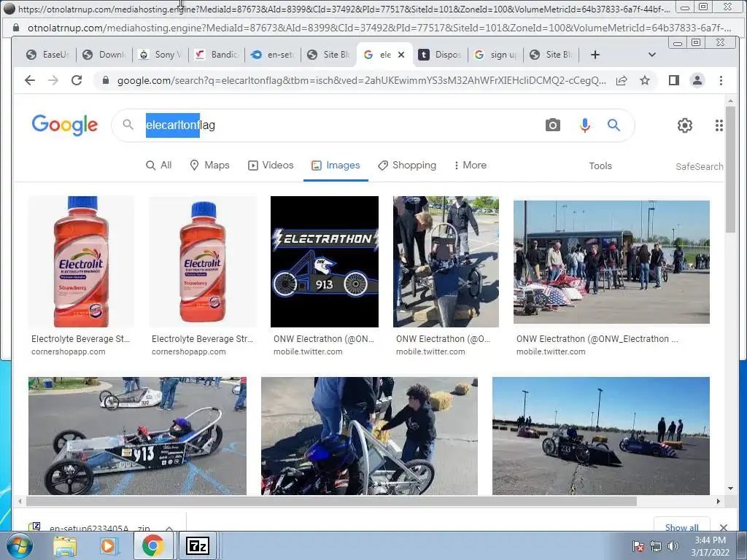Click the Chrome address bar URL
747x560 pixels.
click(361, 80)
